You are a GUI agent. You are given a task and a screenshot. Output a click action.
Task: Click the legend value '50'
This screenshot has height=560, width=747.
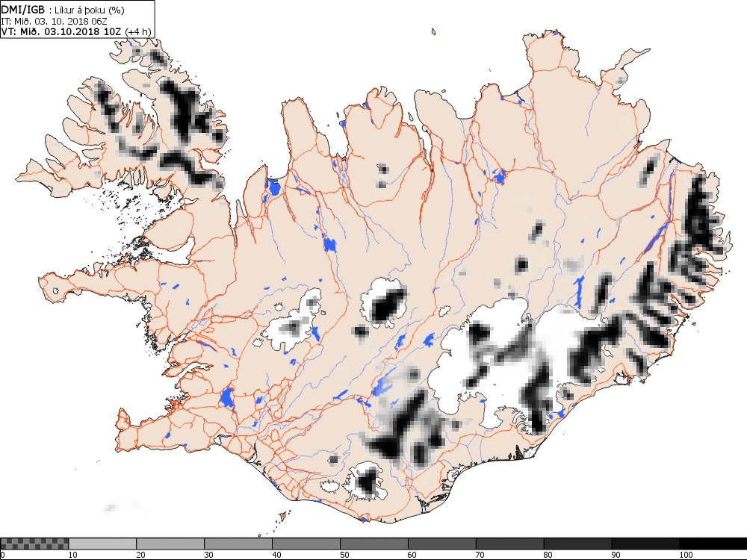coord(344,555)
